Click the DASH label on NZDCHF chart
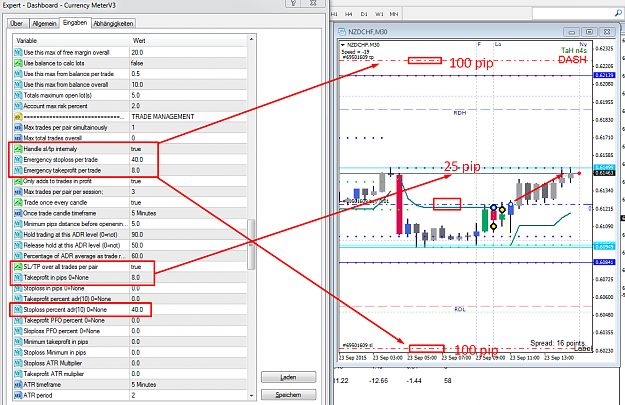This screenshot has height=405, width=625. point(573,60)
